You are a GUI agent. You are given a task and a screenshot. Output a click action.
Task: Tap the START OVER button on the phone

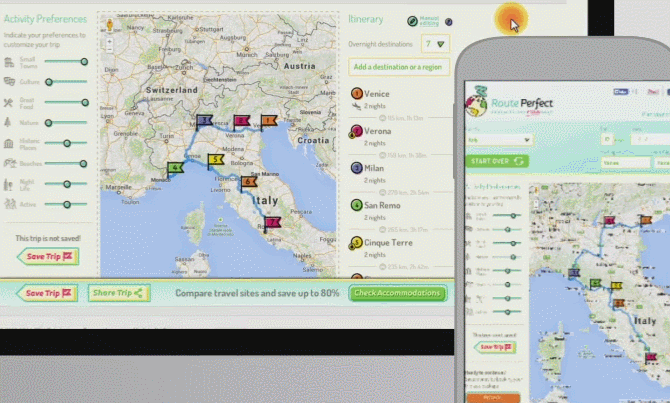497,161
